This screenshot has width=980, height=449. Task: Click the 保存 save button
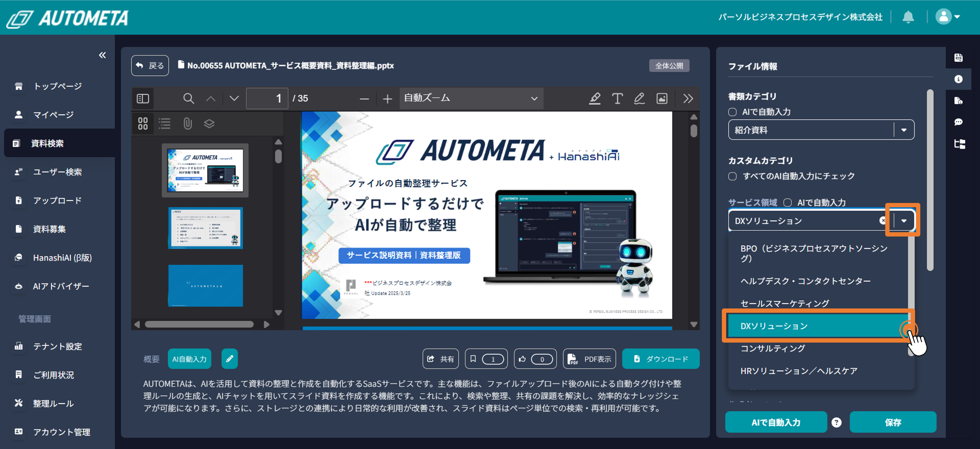click(x=893, y=422)
